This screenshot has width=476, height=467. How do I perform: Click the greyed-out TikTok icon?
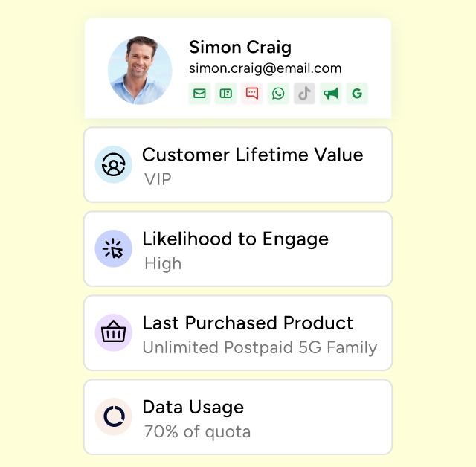coord(304,94)
